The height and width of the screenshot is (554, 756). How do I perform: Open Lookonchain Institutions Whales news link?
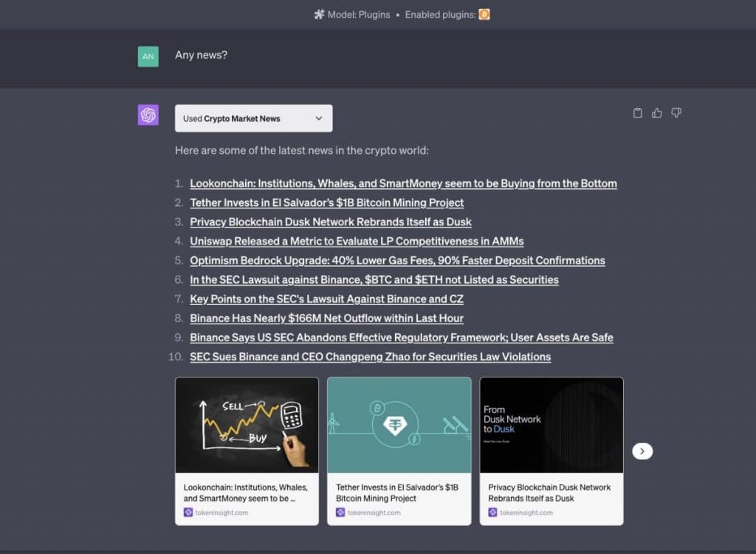[x=404, y=183]
